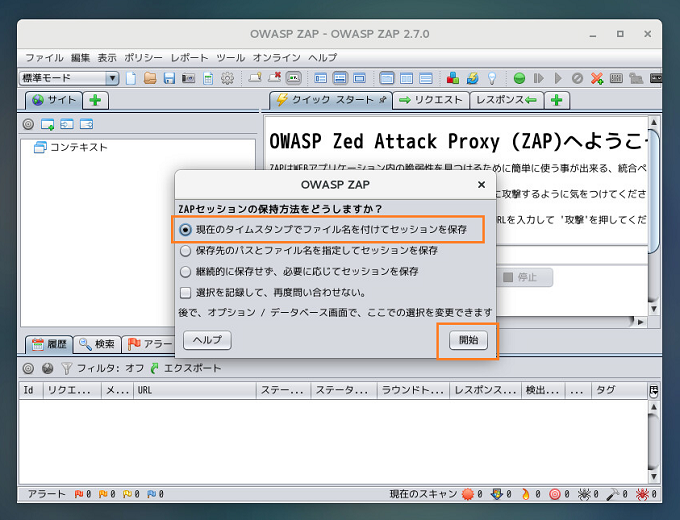Viewport: 680px width, 520px height.
Task: Click the green plus next to Response tab
Action: click(557, 101)
